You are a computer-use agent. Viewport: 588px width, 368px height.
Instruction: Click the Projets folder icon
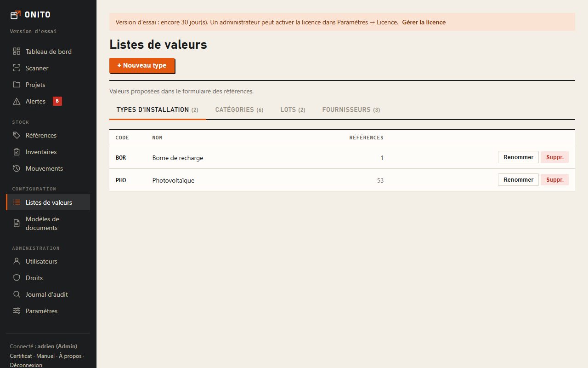coord(17,85)
